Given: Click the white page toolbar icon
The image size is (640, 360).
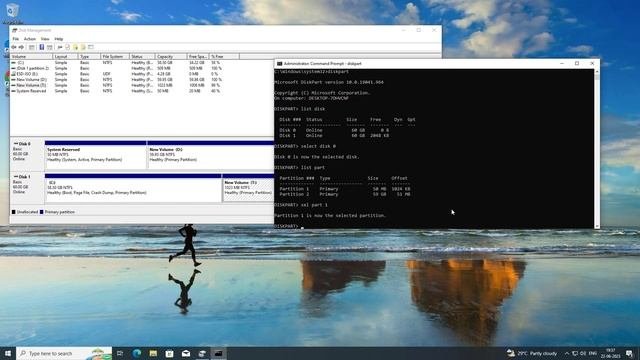Looking at the screenshot, I should pos(67,47).
